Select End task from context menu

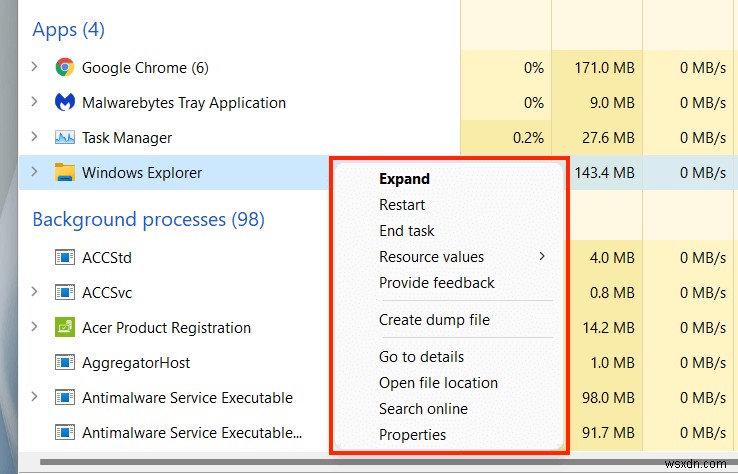(x=407, y=231)
